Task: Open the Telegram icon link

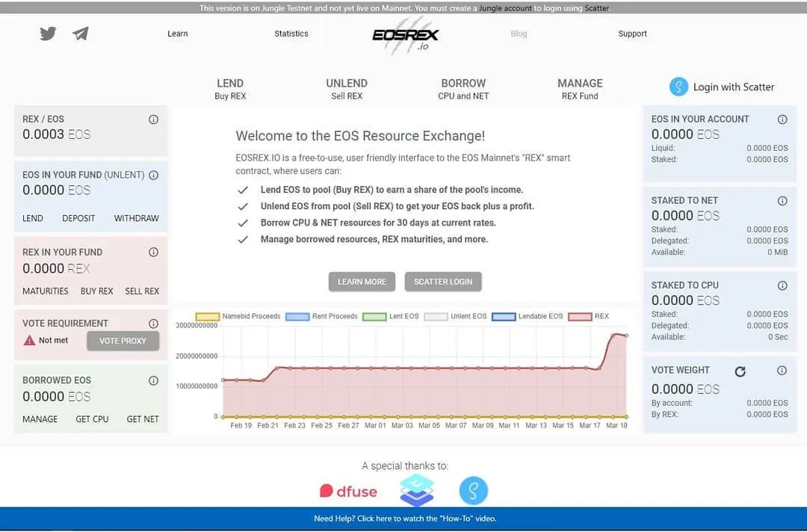Action: [x=80, y=34]
